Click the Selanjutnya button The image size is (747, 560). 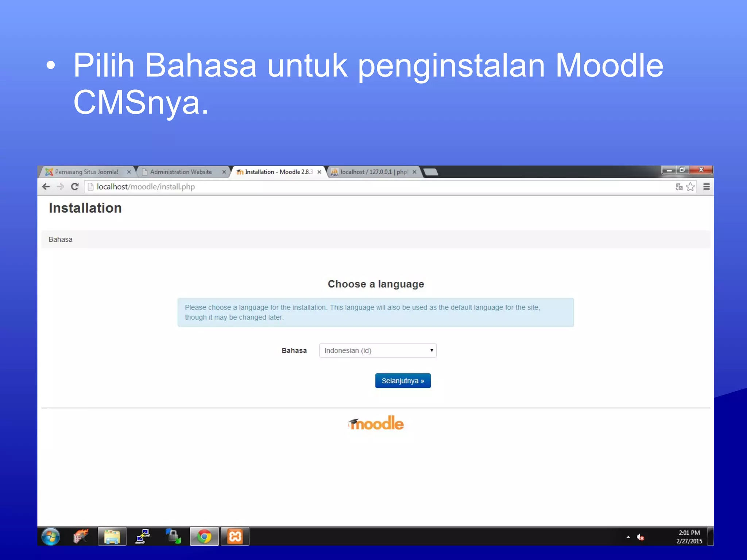point(403,381)
